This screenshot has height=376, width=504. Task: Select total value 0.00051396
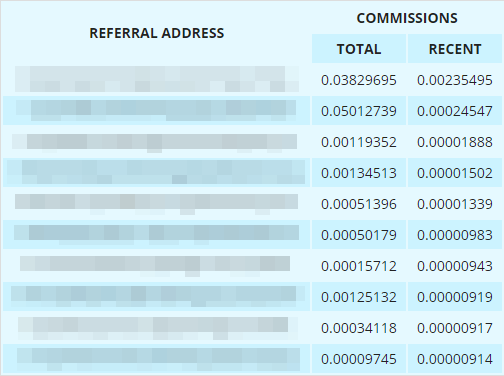[x=359, y=204]
